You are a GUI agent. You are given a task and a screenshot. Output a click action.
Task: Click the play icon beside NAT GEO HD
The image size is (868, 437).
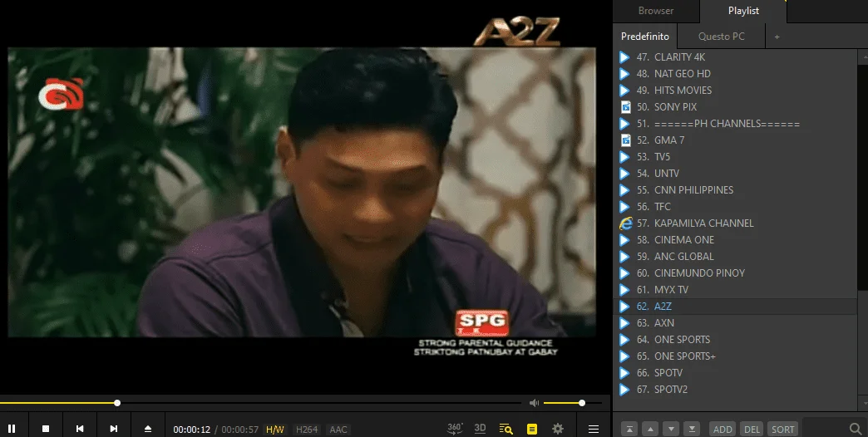coord(624,74)
